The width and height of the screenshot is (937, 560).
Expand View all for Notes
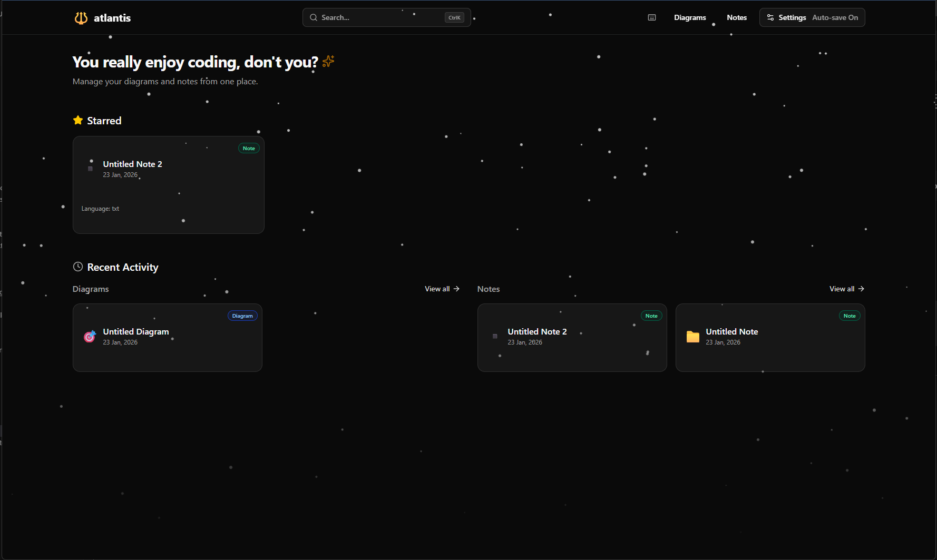(846, 289)
